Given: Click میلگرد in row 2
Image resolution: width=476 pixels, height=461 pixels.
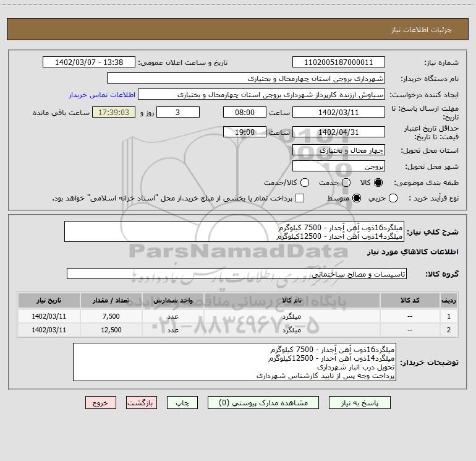Looking at the screenshot, I should pyautogui.click(x=292, y=330).
